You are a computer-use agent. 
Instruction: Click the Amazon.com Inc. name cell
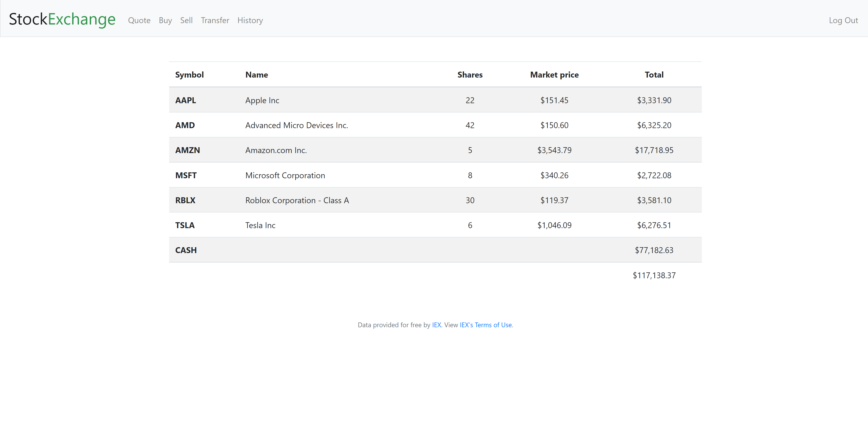coord(276,150)
